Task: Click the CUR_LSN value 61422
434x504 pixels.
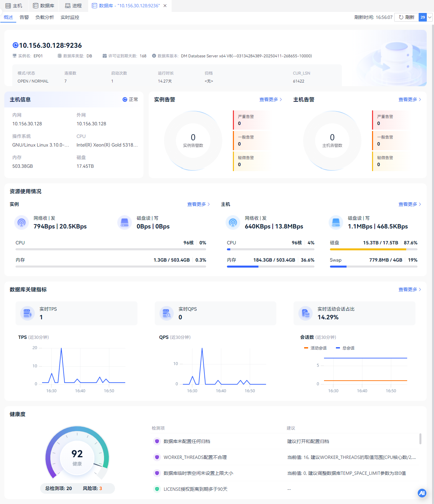Action: (x=298, y=81)
